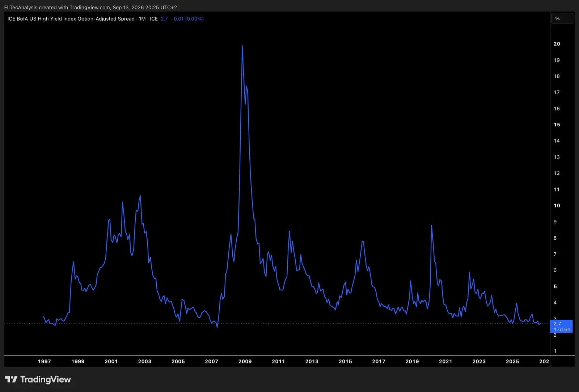This screenshot has width=579, height=392.
Task: Click the 2009 spike peak on the chart line
Action: (x=242, y=46)
